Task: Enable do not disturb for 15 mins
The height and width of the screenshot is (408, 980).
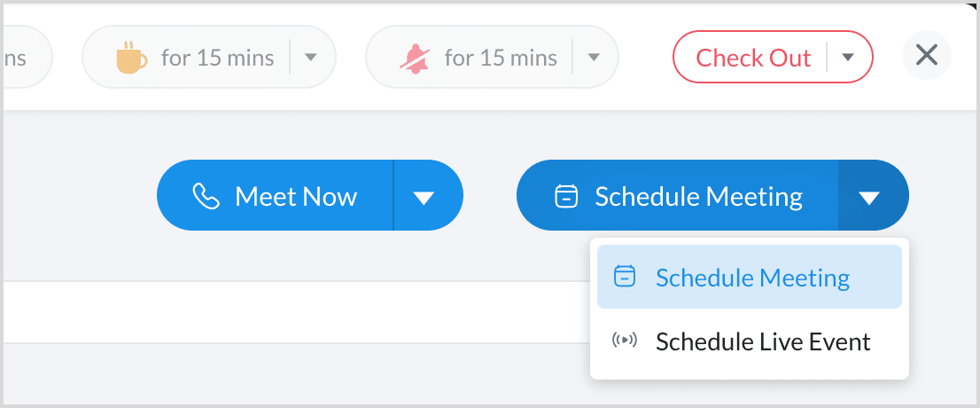Action: 500,59
